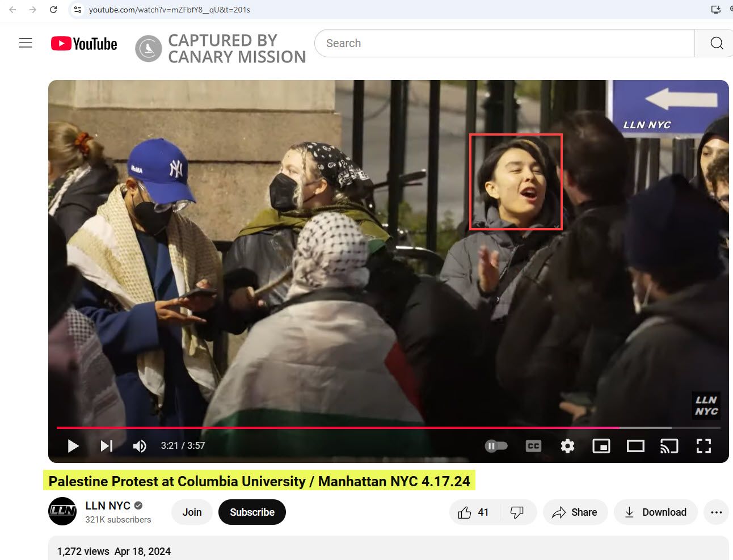Mute the video volume
733x560 pixels.
point(139,446)
